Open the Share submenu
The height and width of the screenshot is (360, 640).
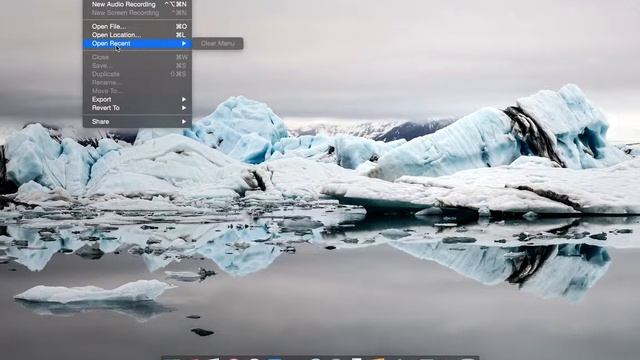pos(137,121)
